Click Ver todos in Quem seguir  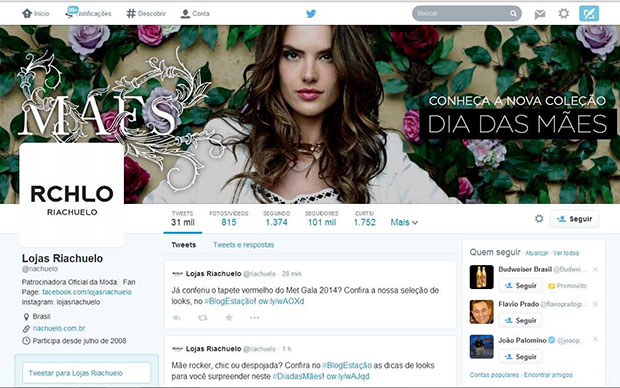pos(566,253)
